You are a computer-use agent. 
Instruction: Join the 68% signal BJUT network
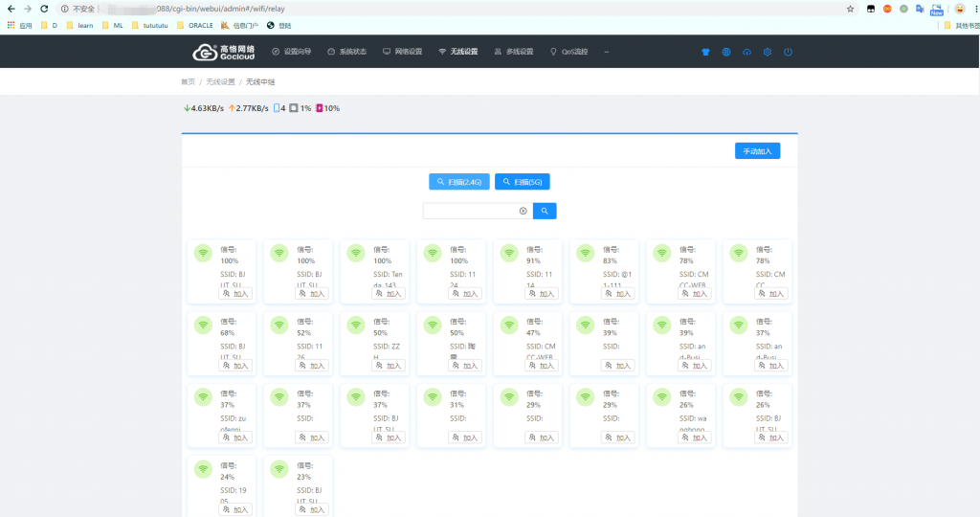(235, 366)
